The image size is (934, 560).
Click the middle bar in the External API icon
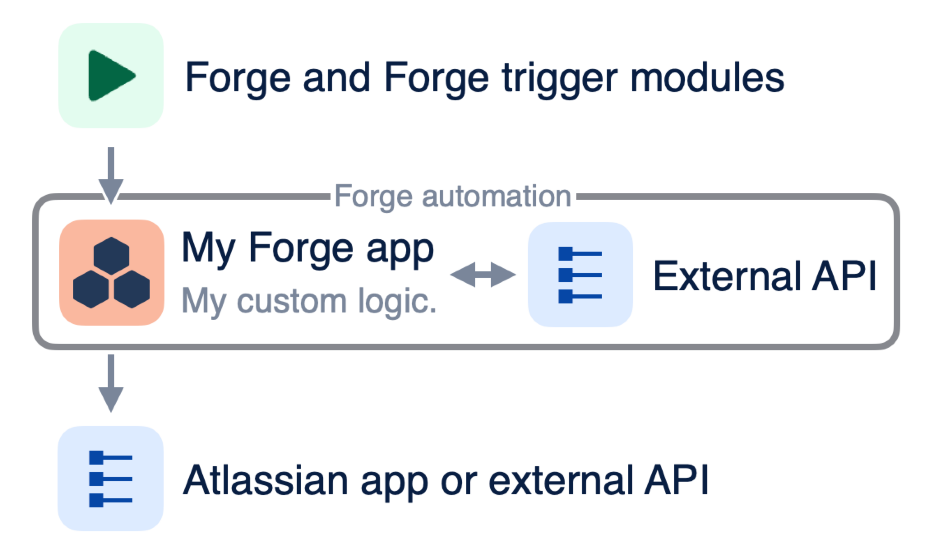580,275
